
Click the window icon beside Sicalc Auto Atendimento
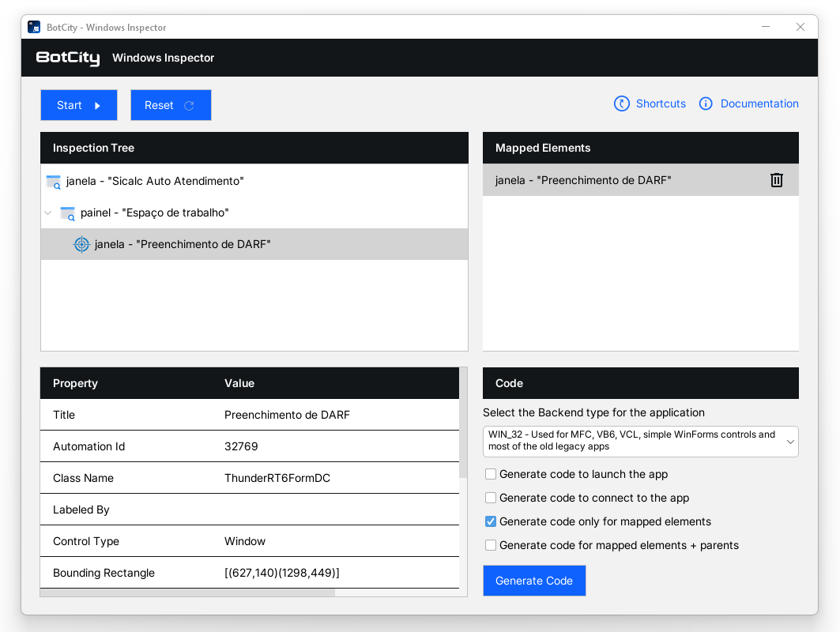point(54,182)
